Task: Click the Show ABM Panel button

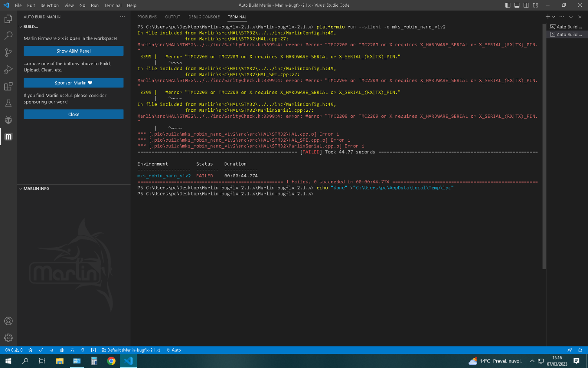Action: tap(73, 51)
